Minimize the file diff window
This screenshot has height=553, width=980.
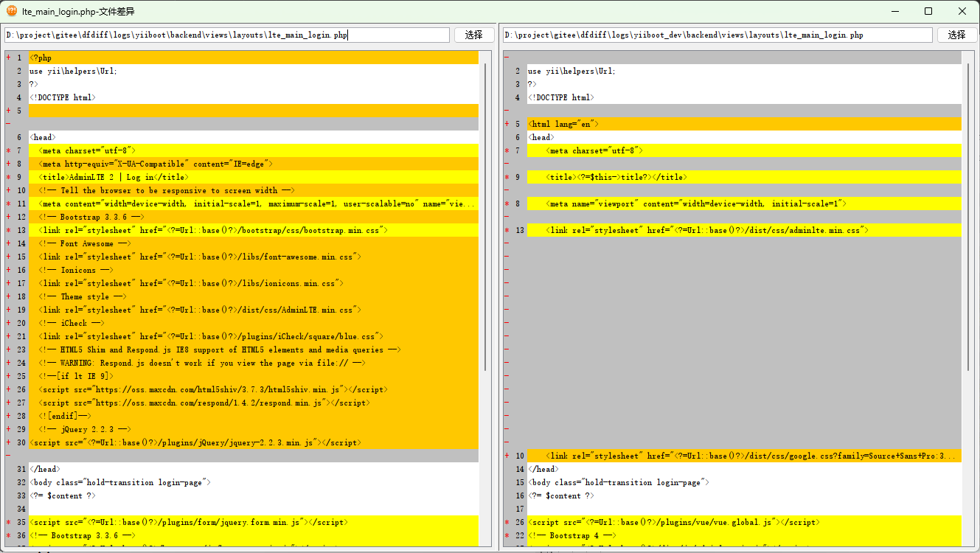click(x=894, y=11)
